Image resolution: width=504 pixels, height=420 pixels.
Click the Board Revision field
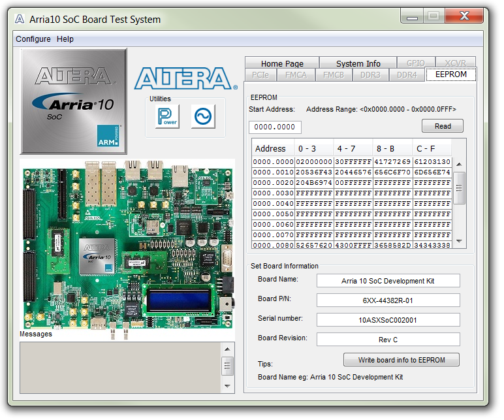pos(388,340)
